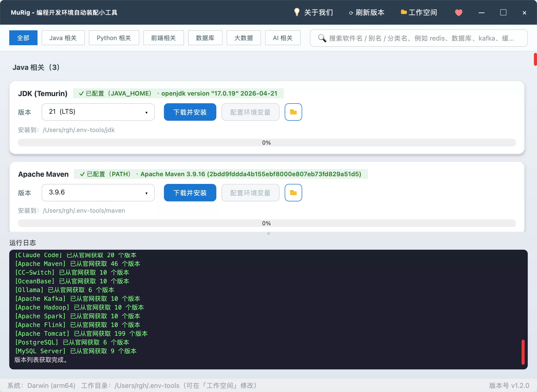
Task: Click the search magnifier icon
Action: [322, 38]
